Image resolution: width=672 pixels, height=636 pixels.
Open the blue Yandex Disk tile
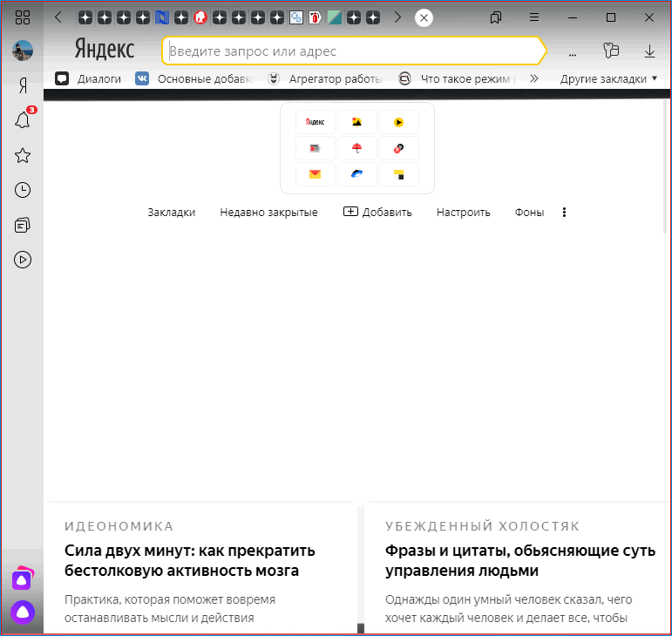click(357, 174)
